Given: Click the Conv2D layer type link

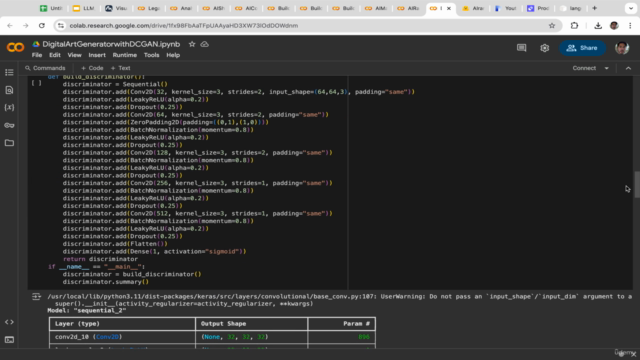Looking at the screenshot, I should coord(107,337).
